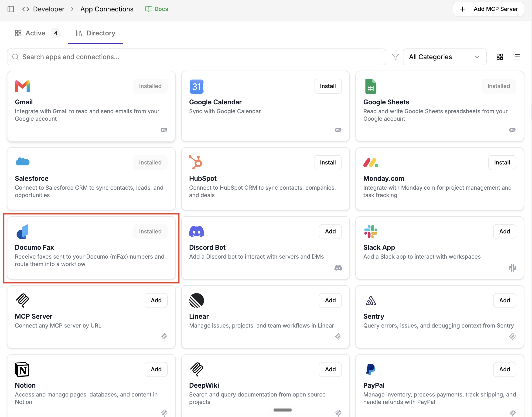532x417 pixels.
Task: Open the Docs link
Action: [x=157, y=9]
